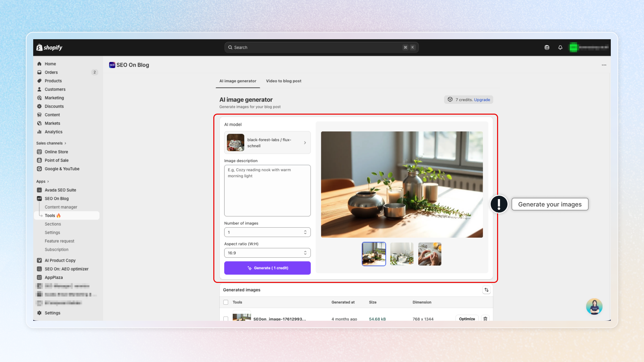The image size is (644, 362).
Task: Click the sort icon in Generated images
Action: pyautogui.click(x=486, y=290)
